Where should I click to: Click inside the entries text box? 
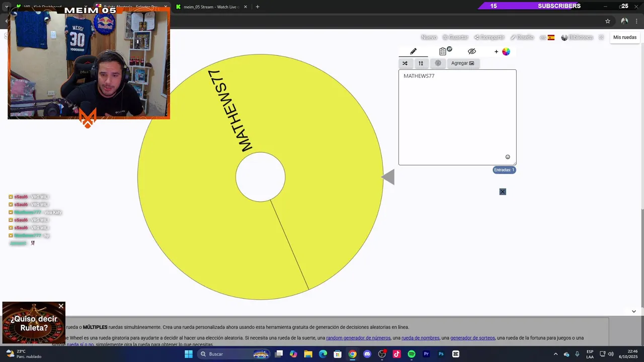(x=457, y=117)
